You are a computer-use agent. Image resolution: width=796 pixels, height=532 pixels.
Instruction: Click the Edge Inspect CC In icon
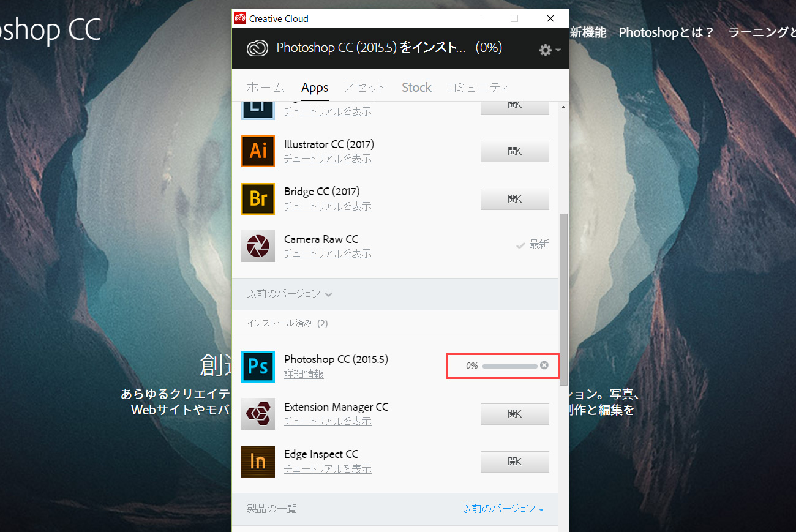[x=258, y=461]
